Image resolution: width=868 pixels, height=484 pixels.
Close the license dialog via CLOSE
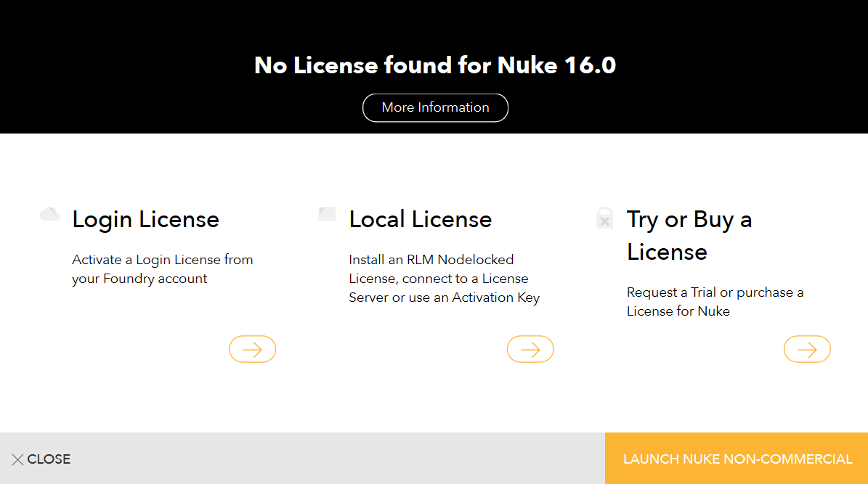click(x=41, y=459)
